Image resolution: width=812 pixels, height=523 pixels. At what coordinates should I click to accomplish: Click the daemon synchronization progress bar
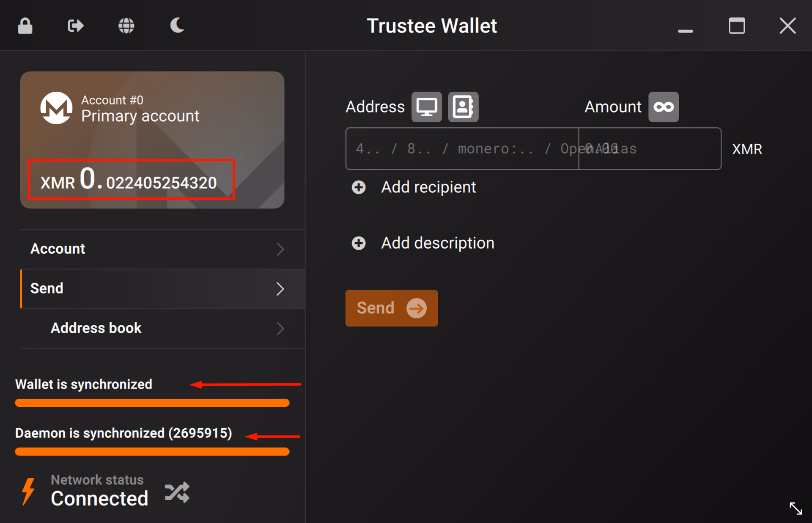click(152, 452)
